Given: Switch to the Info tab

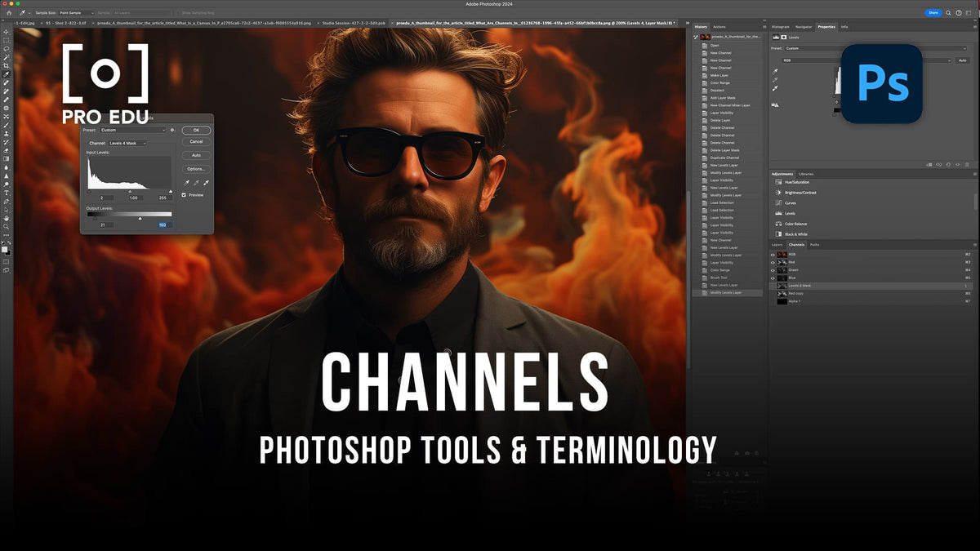Looking at the screenshot, I should 844,27.
